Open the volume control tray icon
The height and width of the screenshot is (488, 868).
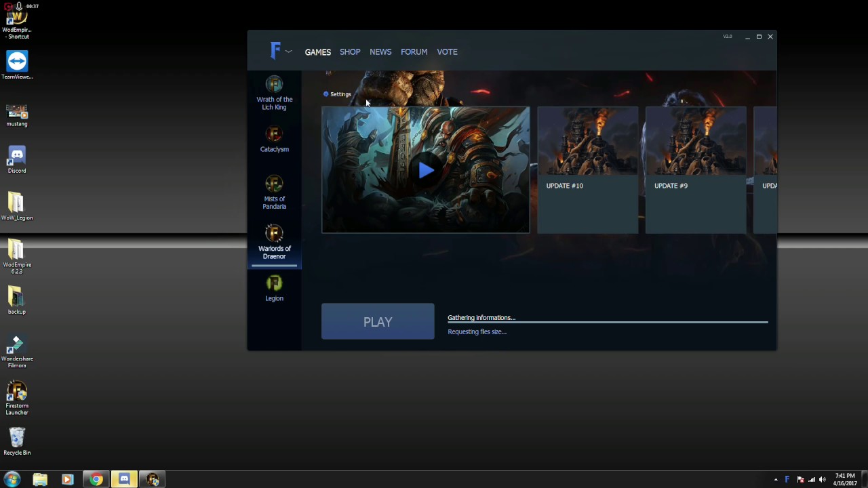(x=823, y=480)
